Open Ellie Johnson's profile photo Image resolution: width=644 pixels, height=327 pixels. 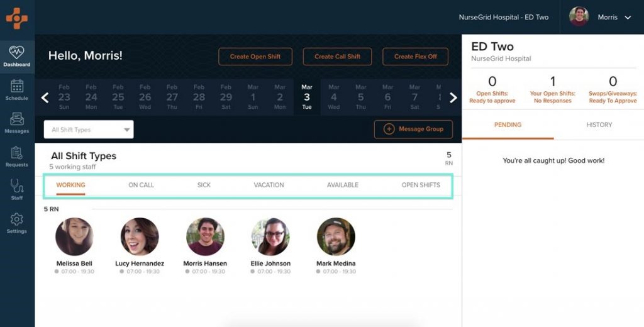(270, 236)
